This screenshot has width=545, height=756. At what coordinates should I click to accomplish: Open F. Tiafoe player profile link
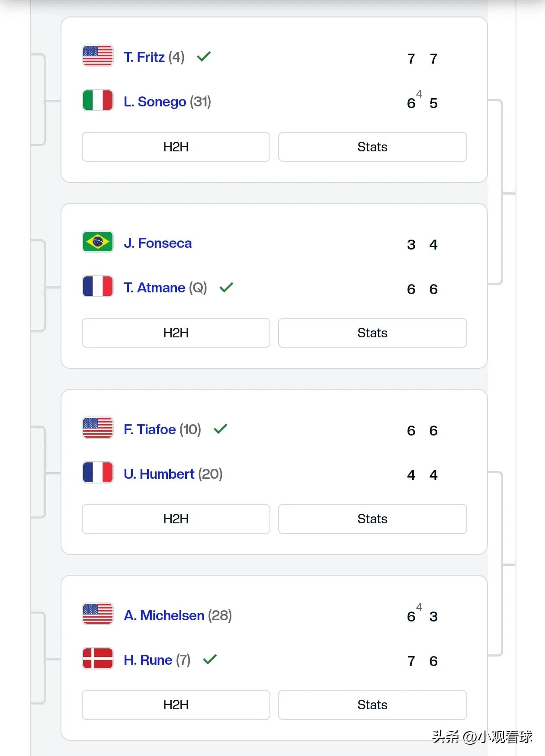pos(150,429)
